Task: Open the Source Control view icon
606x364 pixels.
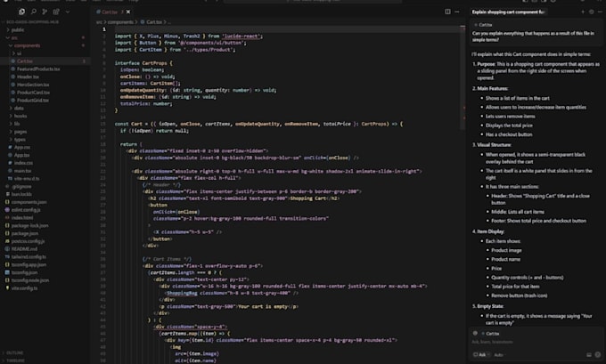Action: tap(45, 12)
